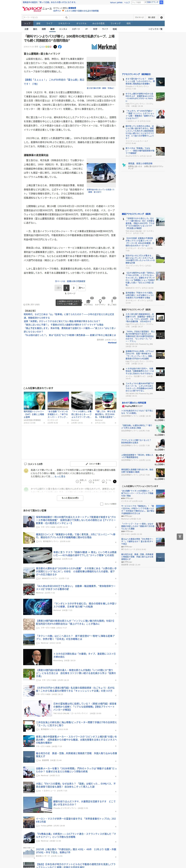Share article on X icon
The width and height of the screenshot is (186, 868).
tap(55, 47)
